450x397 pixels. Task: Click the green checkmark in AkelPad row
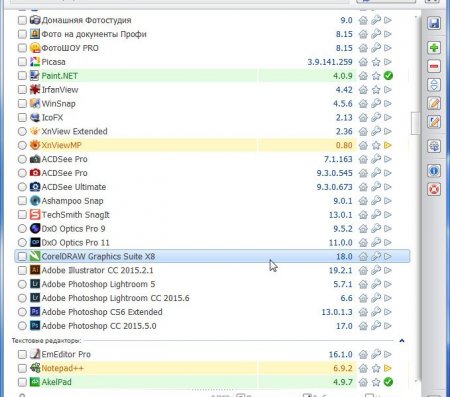pos(388,382)
